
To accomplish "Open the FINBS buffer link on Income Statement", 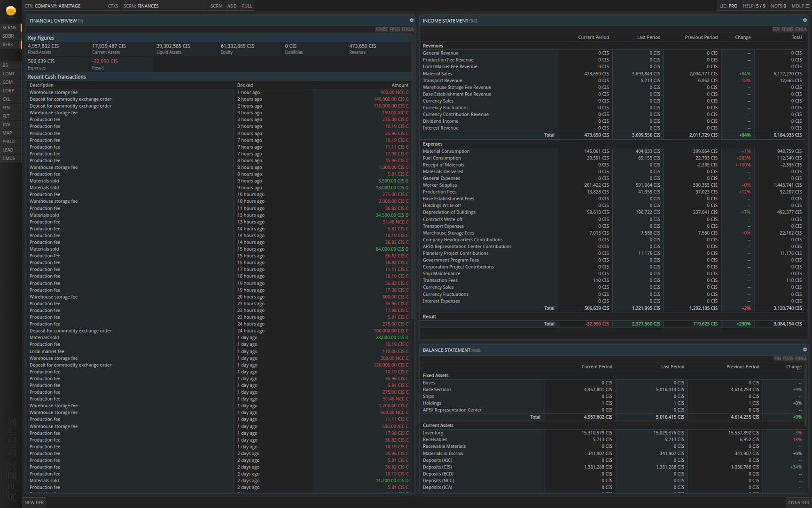I will pos(787,29).
